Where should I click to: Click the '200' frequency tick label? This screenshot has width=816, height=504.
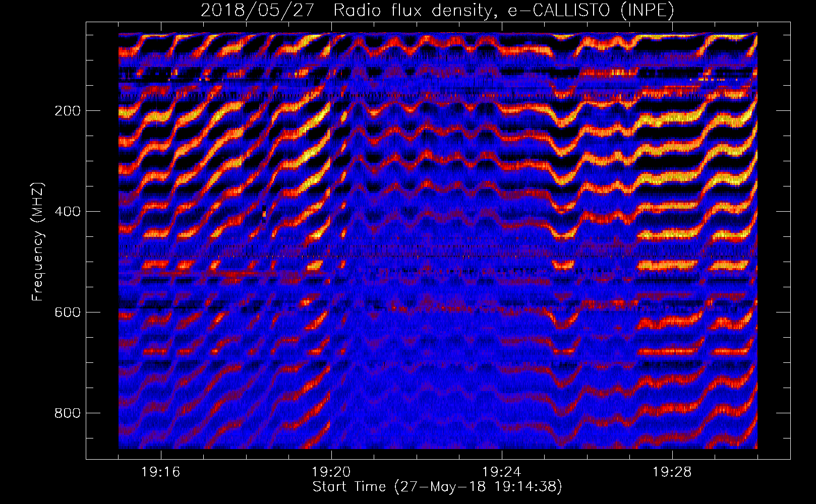68,111
